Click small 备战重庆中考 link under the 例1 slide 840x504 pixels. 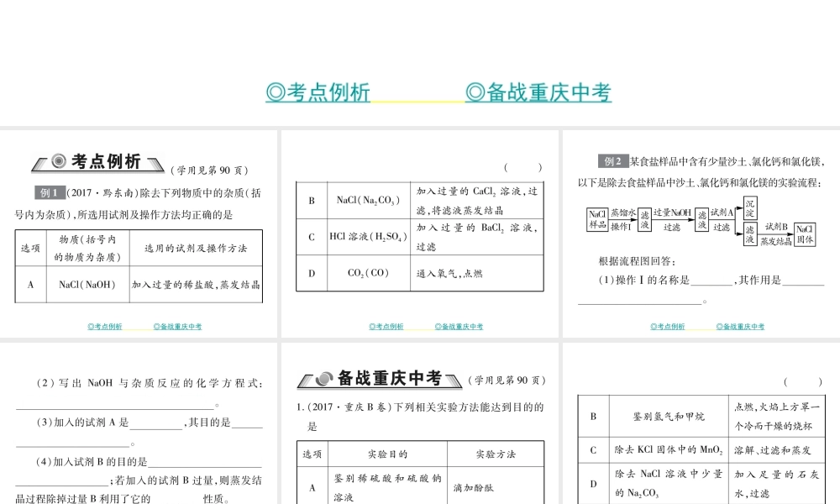177,326
